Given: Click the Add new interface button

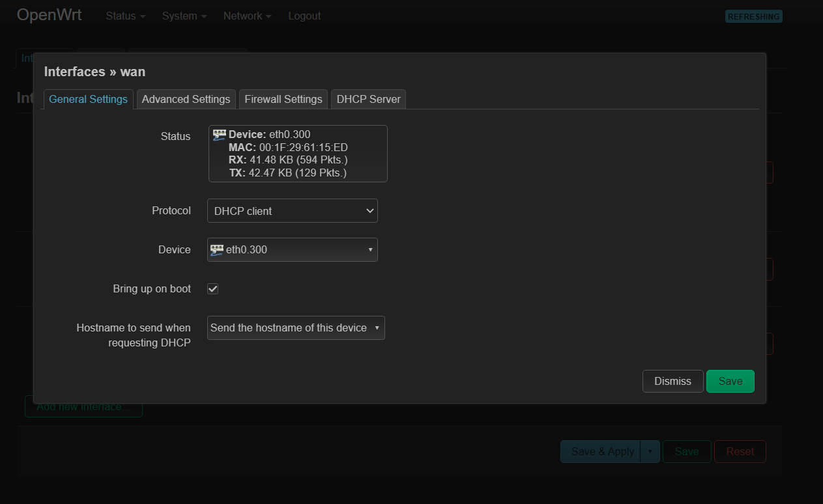Looking at the screenshot, I should tap(83, 406).
